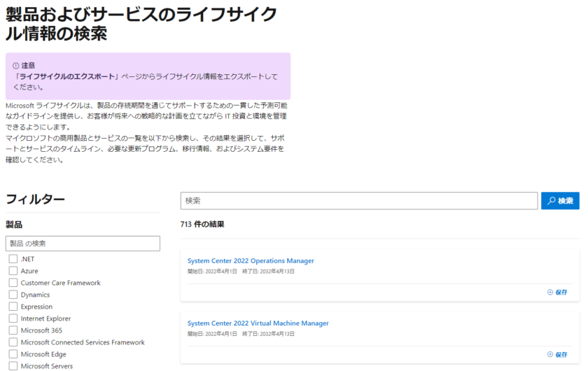Image resolution: width=588 pixels, height=371 pixels.
Task: Click the info icon beside 注意
Action: click(15, 66)
